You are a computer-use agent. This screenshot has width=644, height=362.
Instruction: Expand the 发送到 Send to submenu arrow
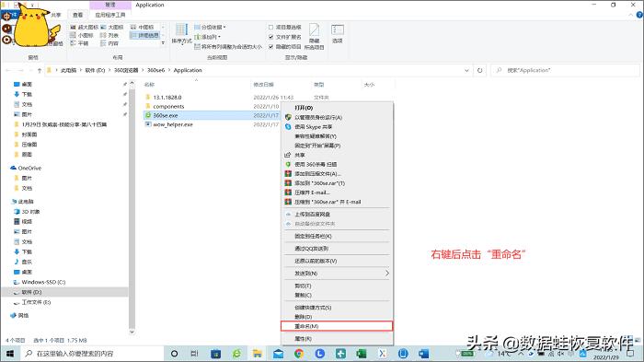pos(386,274)
